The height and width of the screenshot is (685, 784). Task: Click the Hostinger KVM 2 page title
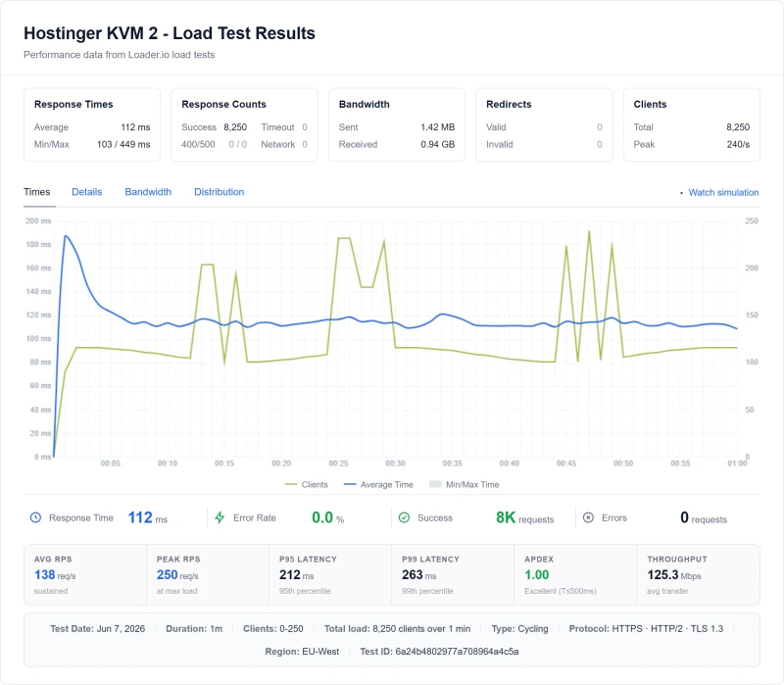click(170, 33)
